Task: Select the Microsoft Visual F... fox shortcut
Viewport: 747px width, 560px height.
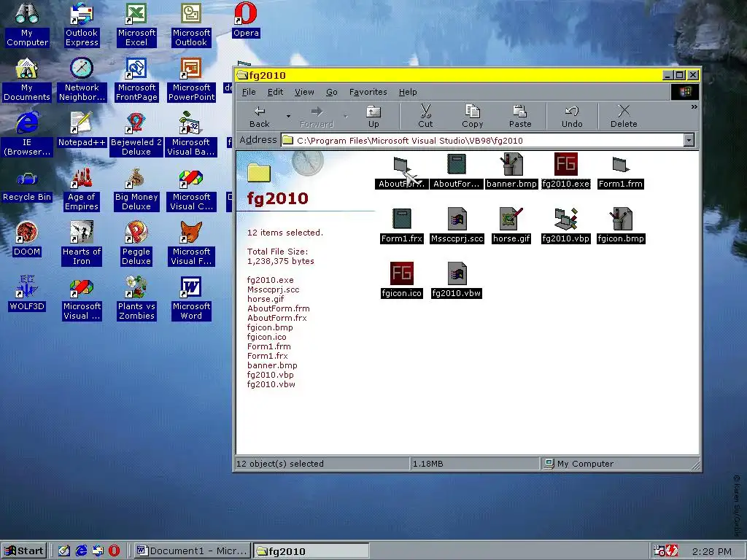Action: pyautogui.click(x=191, y=233)
